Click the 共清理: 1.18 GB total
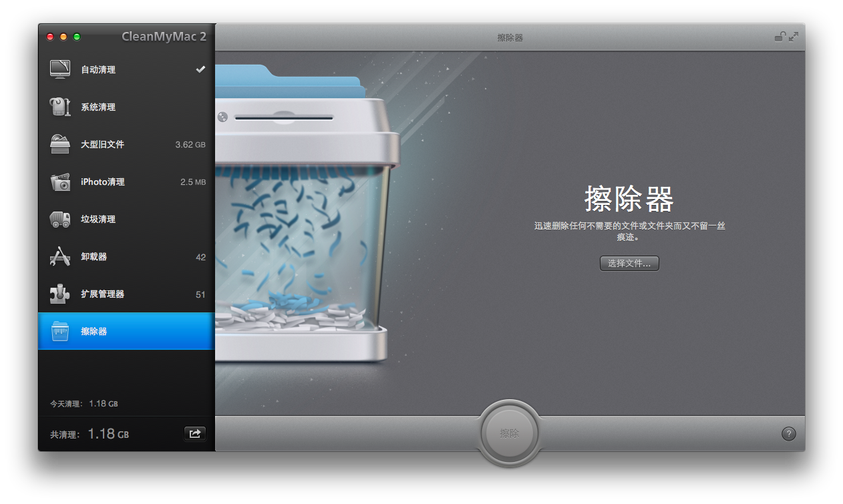The width and height of the screenshot is (843, 504). [x=90, y=434]
